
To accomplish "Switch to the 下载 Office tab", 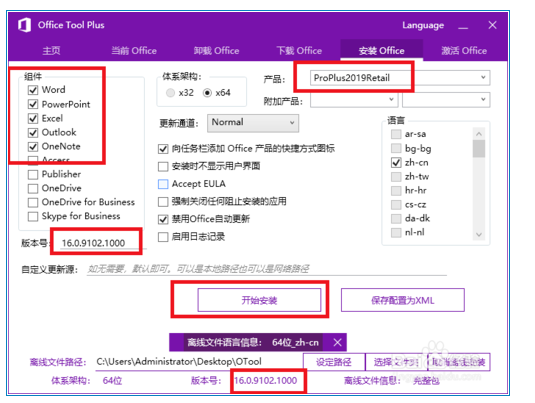I will click(x=299, y=51).
